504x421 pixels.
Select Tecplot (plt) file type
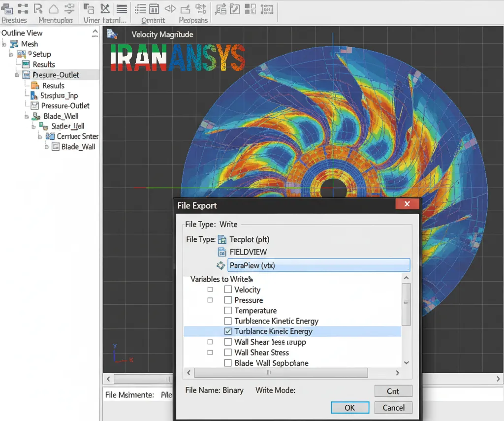coord(250,240)
